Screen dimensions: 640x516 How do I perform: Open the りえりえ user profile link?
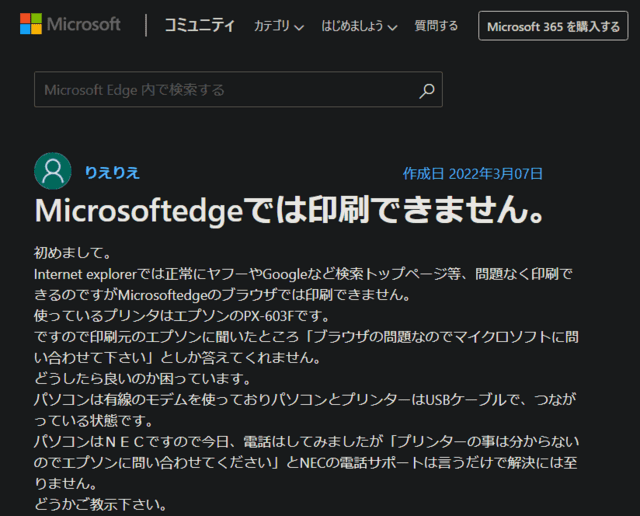(112, 173)
